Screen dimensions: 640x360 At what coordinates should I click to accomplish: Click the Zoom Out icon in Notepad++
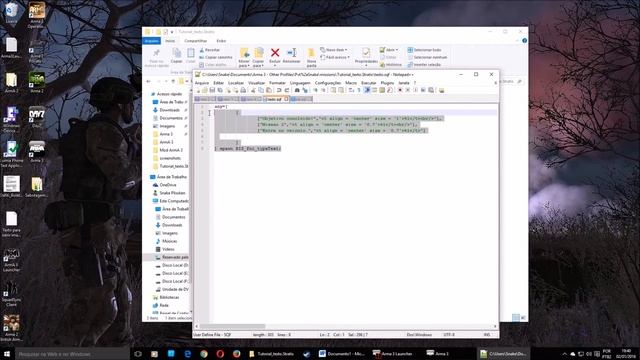(323, 90)
